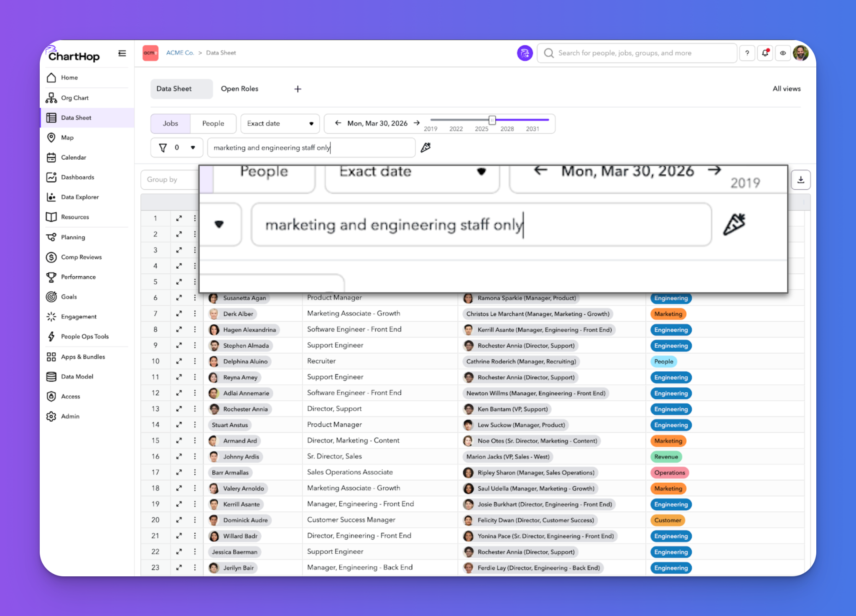The width and height of the screenshot is (856, 616).
Task: Collapse the sidebar with the hamburger icon
Action: tap(122, 53)
